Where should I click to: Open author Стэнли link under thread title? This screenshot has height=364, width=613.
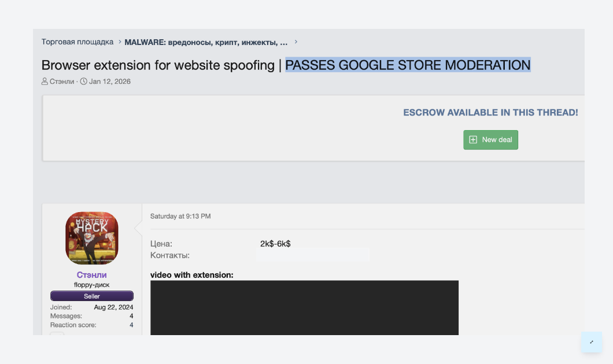pos(62,81)
